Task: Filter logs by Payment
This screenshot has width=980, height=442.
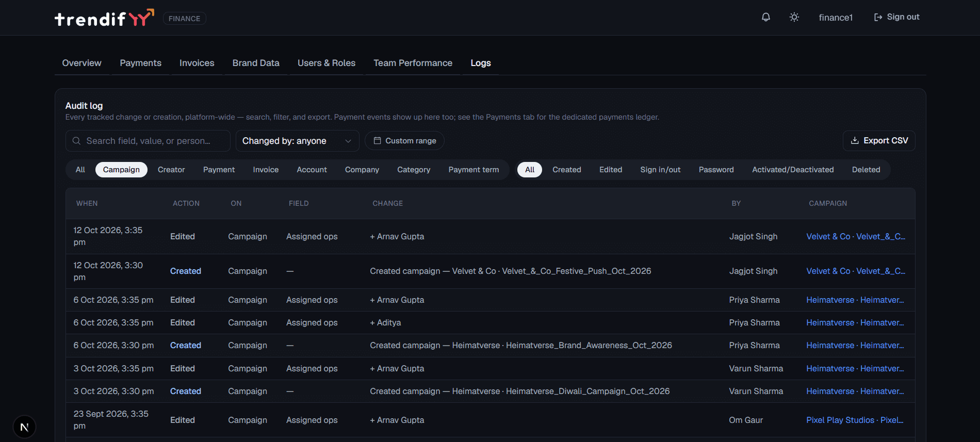Action: 219,170
